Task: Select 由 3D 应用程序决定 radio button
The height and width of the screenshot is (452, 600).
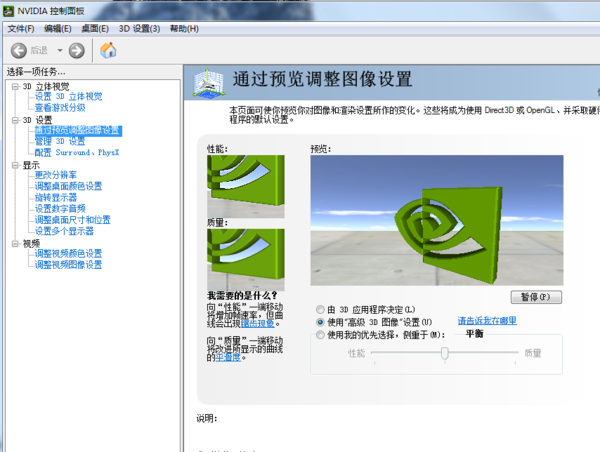Action: click(320, 309)
